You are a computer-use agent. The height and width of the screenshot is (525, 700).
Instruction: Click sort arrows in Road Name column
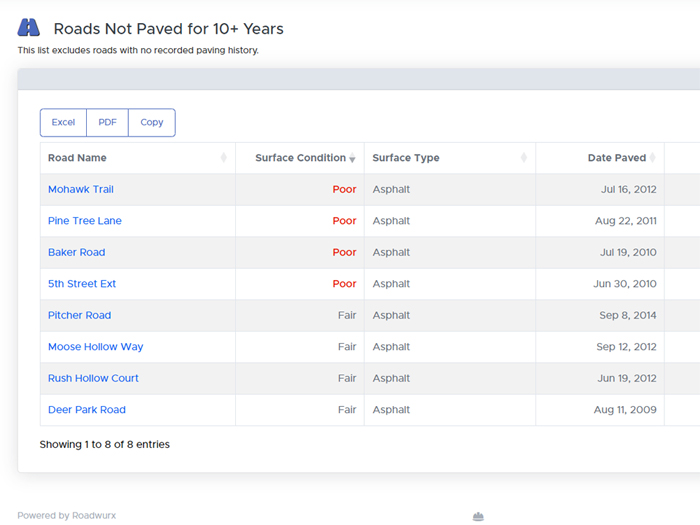tap(223, 158)
